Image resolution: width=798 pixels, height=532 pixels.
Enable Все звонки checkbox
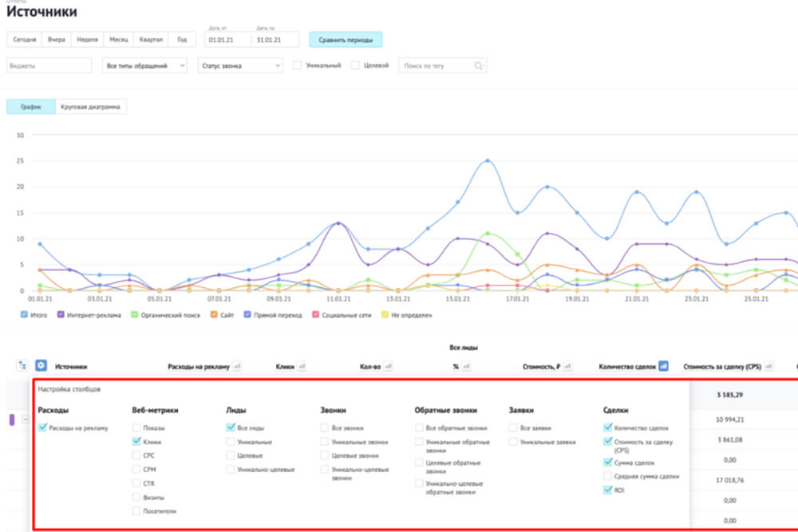325,428
